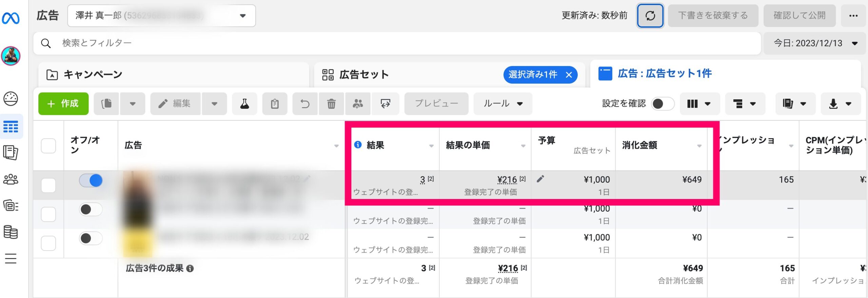This screenshot has width=868, height=298.
Task: Click the duplicate copy icon
Action: pos(106,104)
